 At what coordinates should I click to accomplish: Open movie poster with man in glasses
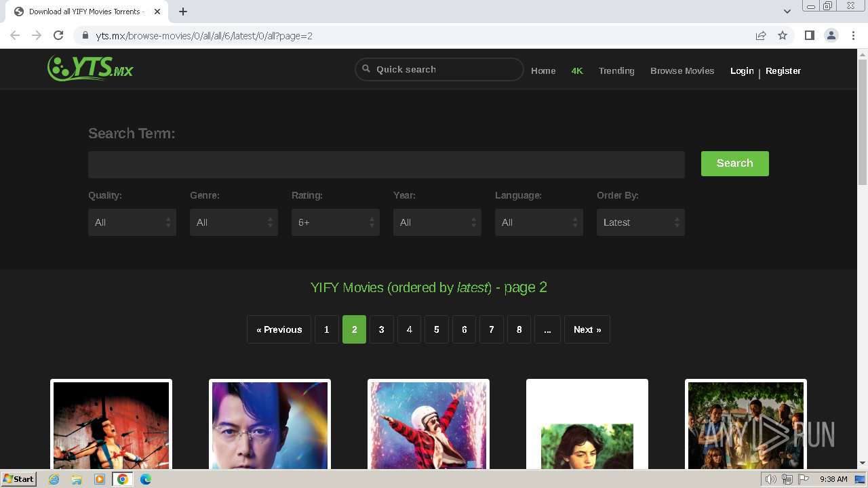click(x=270, y=425)
